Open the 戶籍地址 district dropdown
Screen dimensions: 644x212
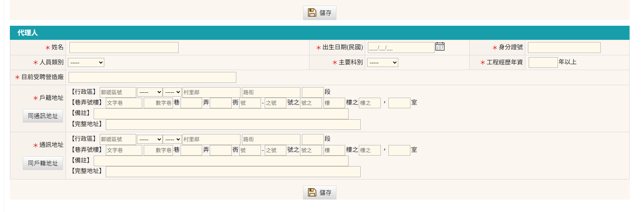(172, 92)
